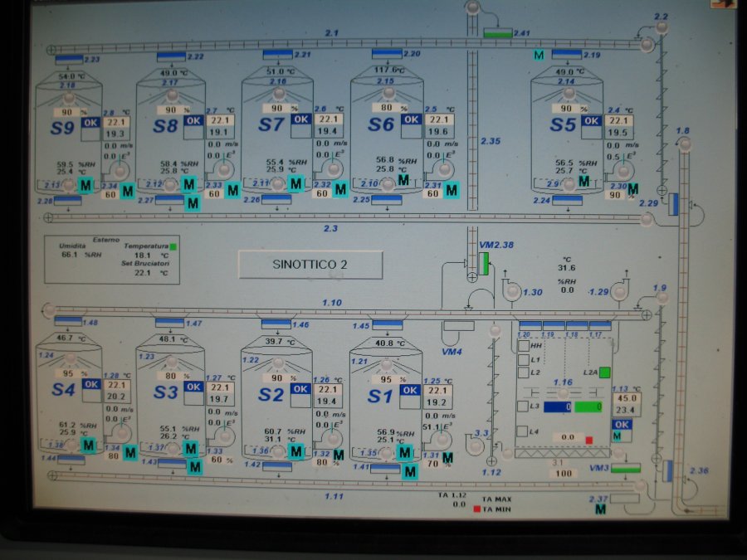
Task: Click the M icon beside extractor 2.11
Action: pyautogui.click(x=295, y=183)
